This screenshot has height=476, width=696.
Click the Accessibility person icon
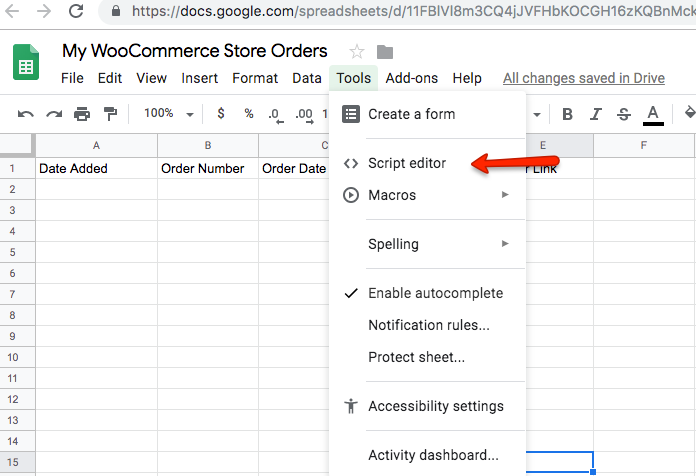(x=351, y=406)
